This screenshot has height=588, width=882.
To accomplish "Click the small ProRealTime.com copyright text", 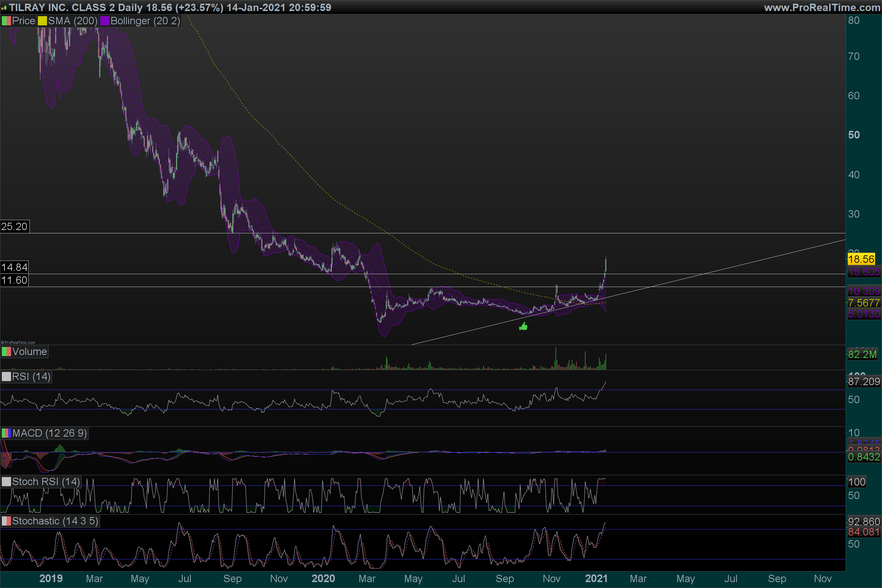I will [x=18, y=343].
